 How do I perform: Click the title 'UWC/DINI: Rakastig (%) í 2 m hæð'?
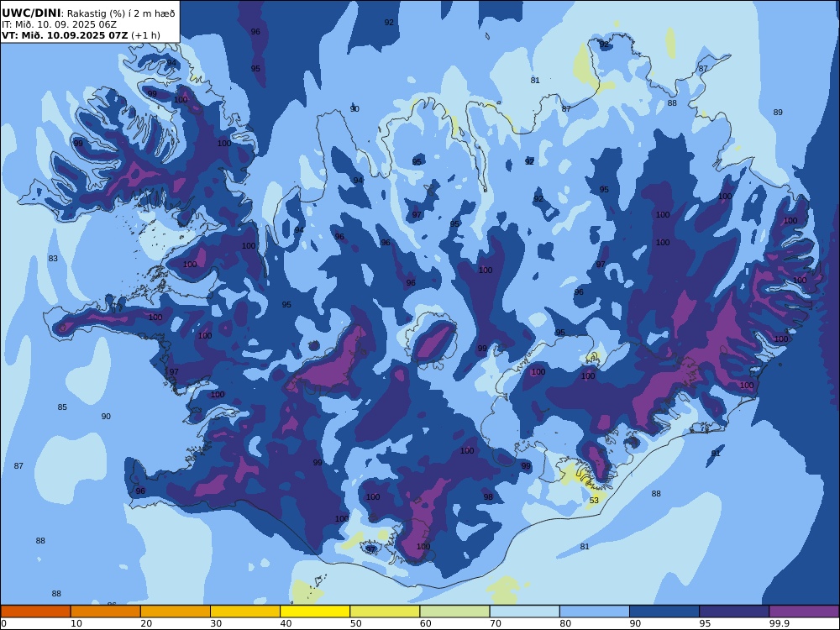[x=88, y=13]
